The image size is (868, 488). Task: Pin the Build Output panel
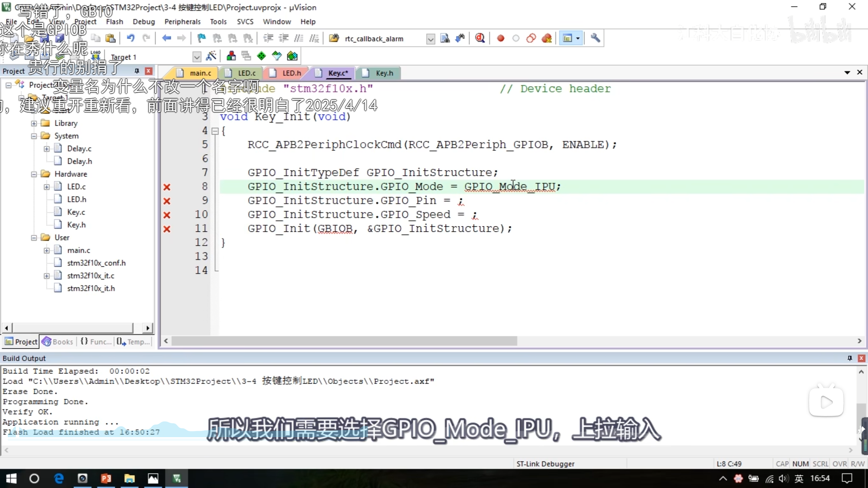(x=850, y=358)
